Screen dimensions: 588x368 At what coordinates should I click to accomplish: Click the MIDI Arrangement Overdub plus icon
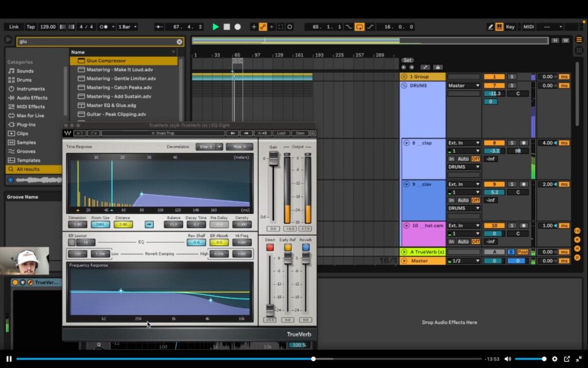[x=254, y=26]
